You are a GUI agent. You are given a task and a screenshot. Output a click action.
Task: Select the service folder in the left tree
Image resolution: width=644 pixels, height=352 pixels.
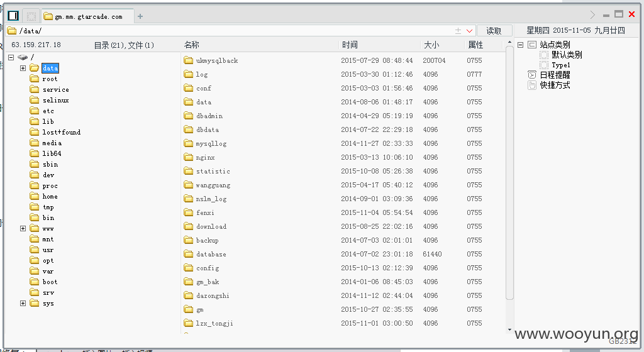point(56,89)
